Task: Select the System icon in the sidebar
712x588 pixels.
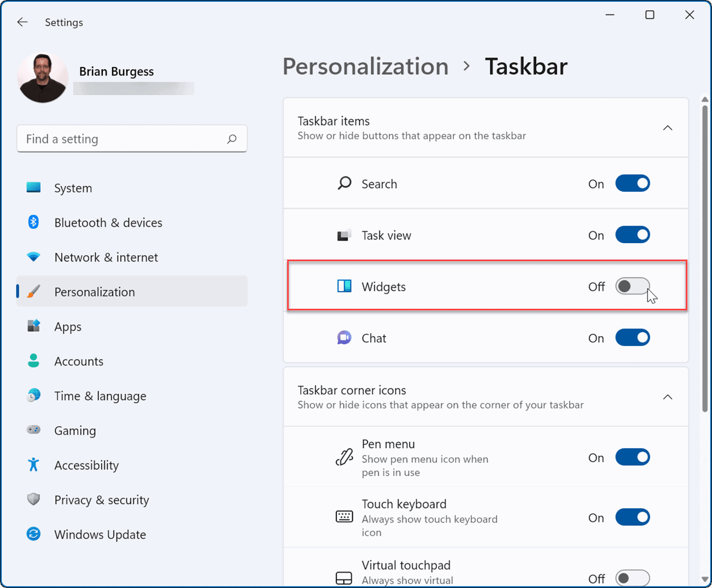Action: pos(33,187)
